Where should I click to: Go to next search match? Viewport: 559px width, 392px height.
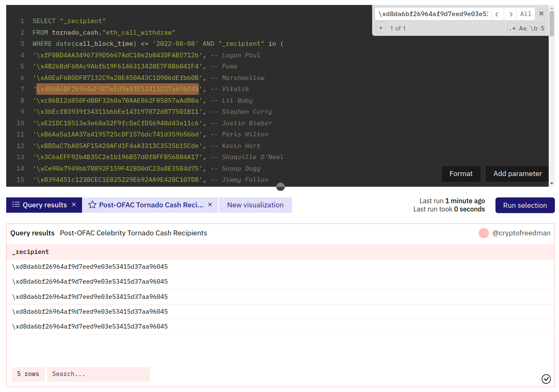pos(511,14)
